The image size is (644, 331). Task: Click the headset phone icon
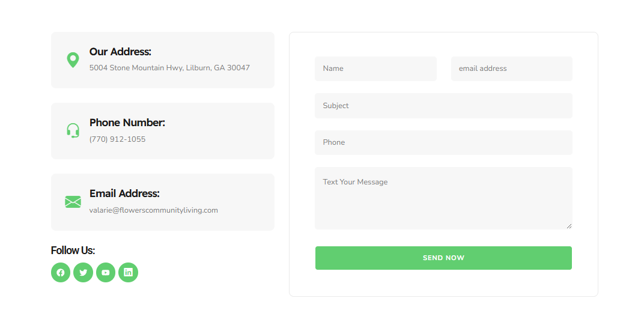(73, 130)
